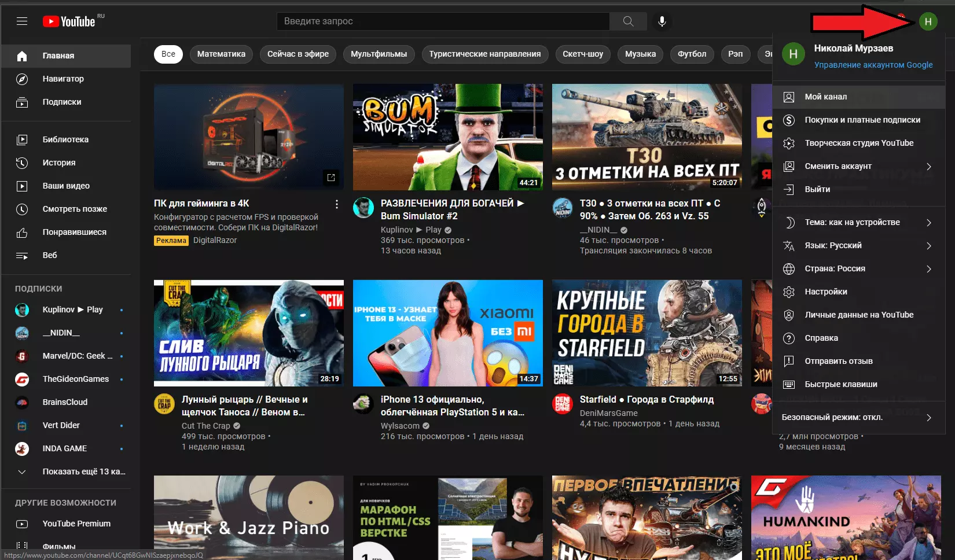Click the YouTube logo
Viewport: 955px width, 560px height.
point(69,21)
